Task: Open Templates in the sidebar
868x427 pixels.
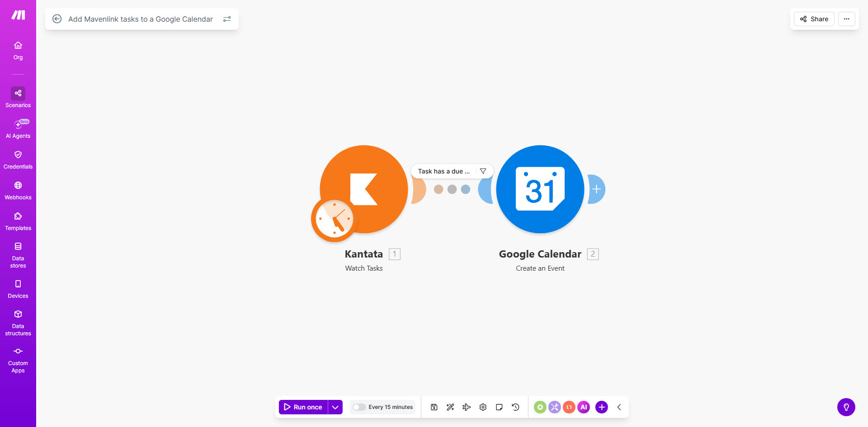Action: point(18,221)
